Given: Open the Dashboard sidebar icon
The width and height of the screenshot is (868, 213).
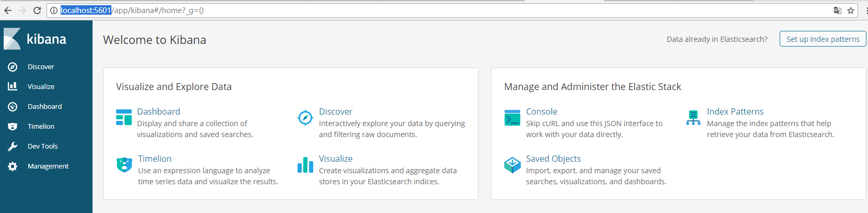Looking at the screenshot, I should pyautogui.click(x=13, y=107).
